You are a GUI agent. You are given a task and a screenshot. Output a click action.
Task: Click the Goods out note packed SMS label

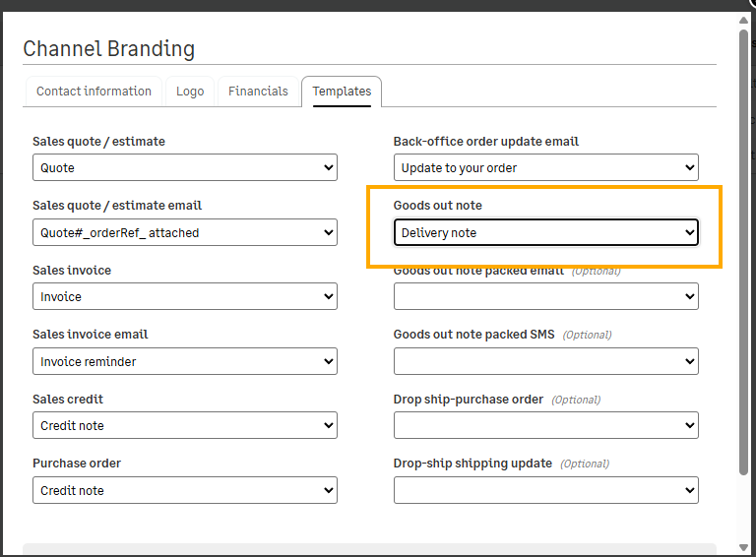473,335
